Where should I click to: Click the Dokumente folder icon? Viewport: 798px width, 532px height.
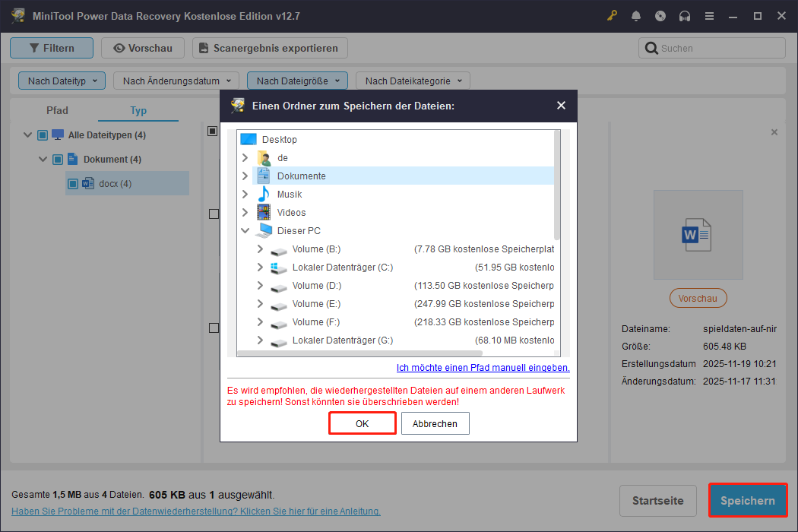pyautogui.click(x=264, y=176)
